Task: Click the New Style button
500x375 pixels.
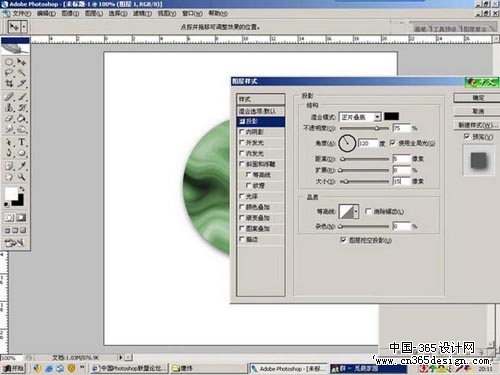Action: (x=478, y=125)
